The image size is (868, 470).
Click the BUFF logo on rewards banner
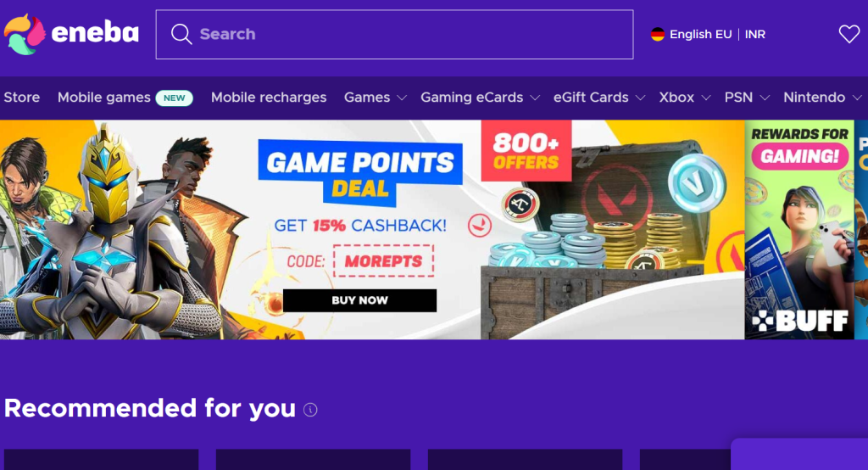[800, 321]
